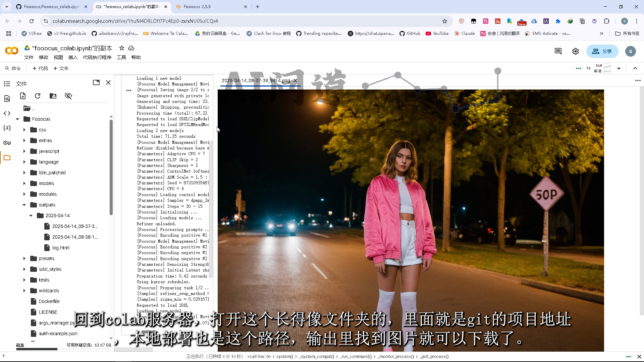Image resolution: width=644 pixels, height=362 pixels.
Task: Open the find and replace sidebar icon
Action: (7, 99)
